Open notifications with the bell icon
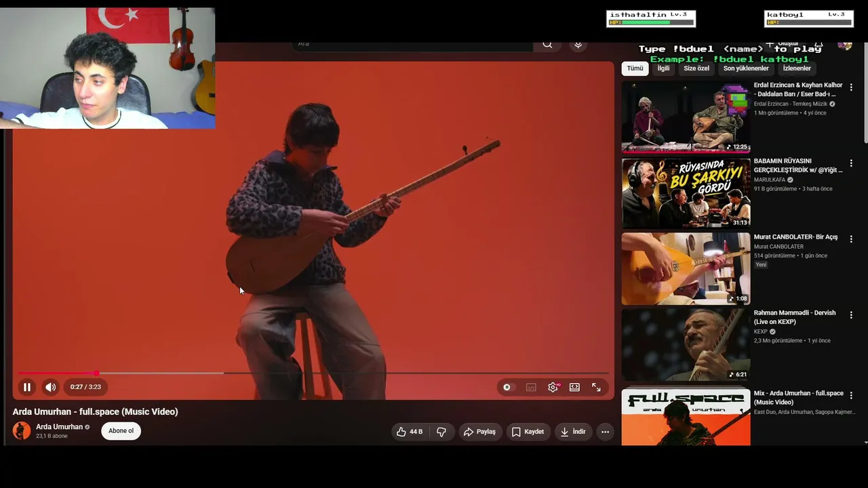The image size is (868, 488). coord(818,45)
